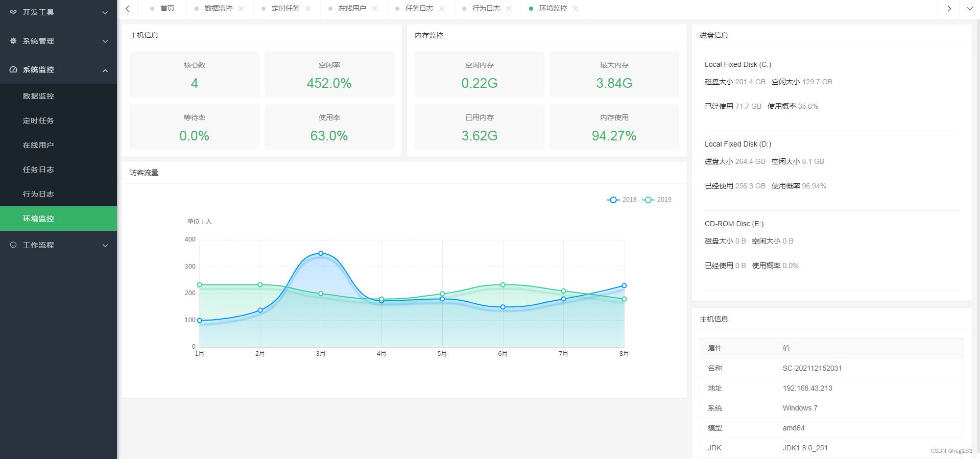The width and height of the screenshot is (980, 459).
Task: Open 定时任务 in the sidebar
Action: [58, 120]
